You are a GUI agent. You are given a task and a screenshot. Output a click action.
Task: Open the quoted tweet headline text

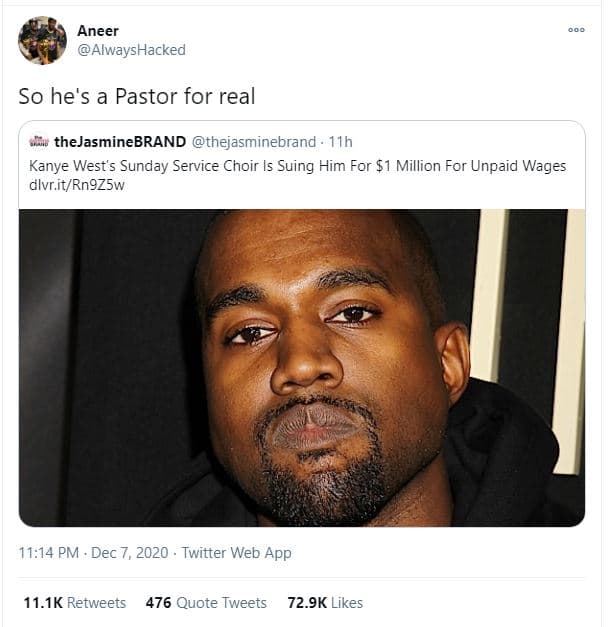(298, 166)
